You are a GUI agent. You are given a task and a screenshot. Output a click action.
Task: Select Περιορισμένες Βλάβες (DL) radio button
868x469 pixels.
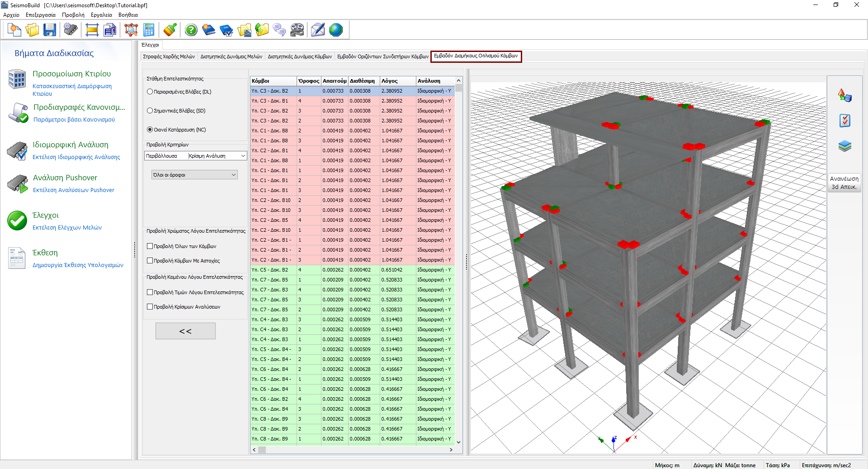(x=150, y=92)
